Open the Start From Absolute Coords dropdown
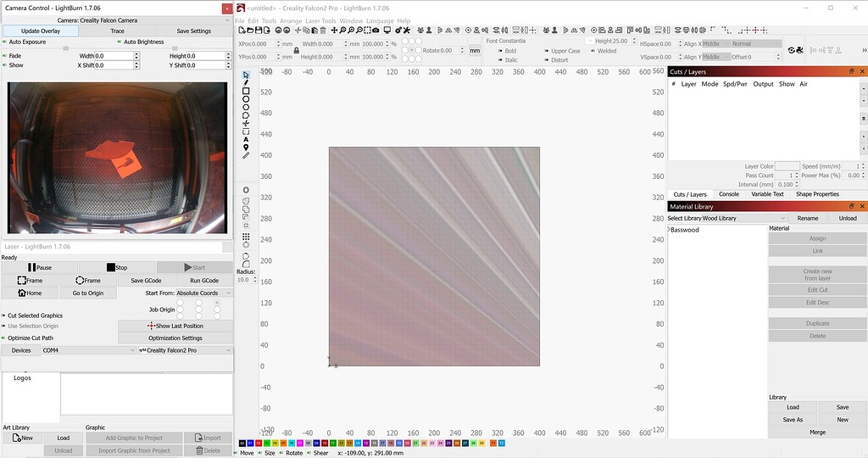 (x=203, y=293)
